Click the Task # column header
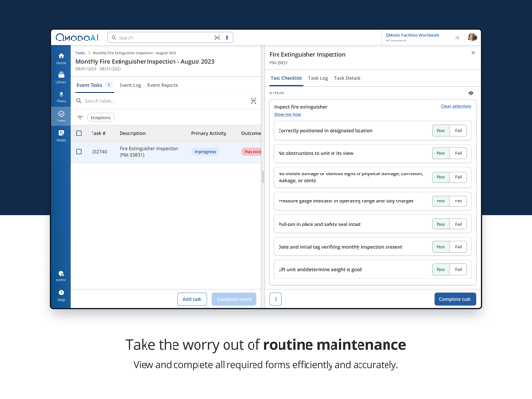Viewport: 532px width, 399px height. tap(98, 133)
